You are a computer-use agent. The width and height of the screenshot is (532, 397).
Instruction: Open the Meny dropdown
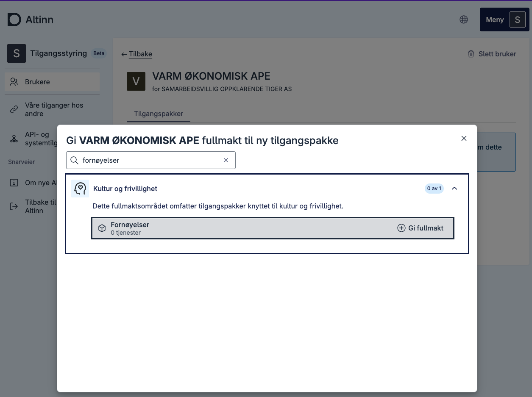(x=494, y=19)
